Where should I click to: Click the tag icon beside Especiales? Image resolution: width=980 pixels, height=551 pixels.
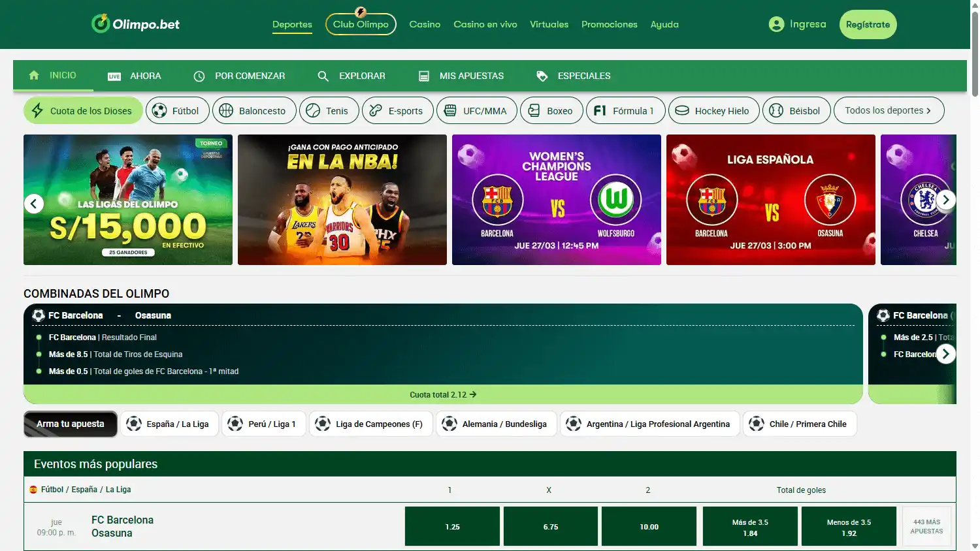tap(542, 76)
